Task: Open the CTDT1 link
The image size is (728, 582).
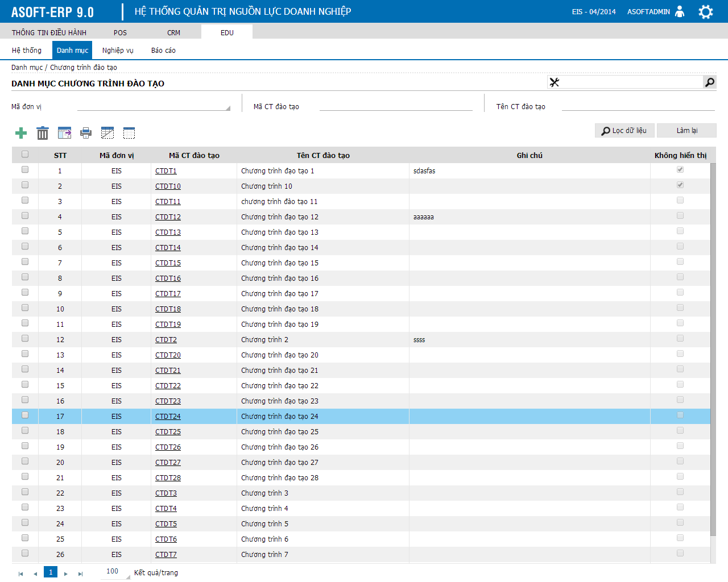Action: (166, 171)
